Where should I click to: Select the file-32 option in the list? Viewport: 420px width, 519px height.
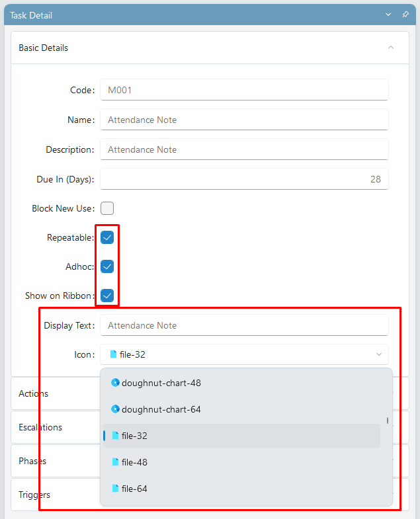pos(241,436)
